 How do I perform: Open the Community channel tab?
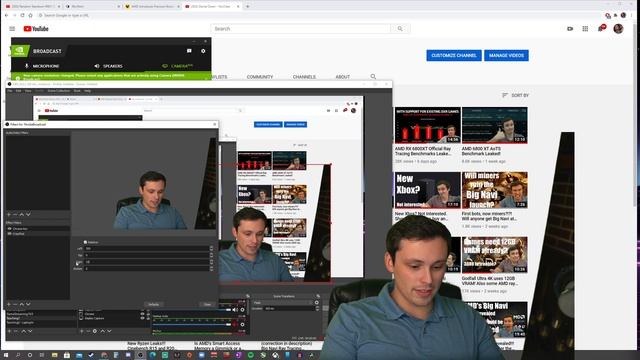[x=260, y=77]
